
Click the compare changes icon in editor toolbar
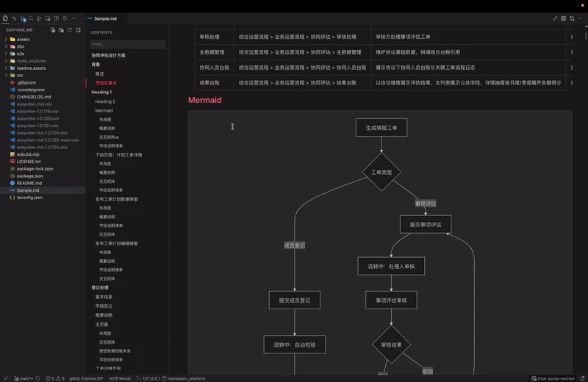(x=572, y=18)
